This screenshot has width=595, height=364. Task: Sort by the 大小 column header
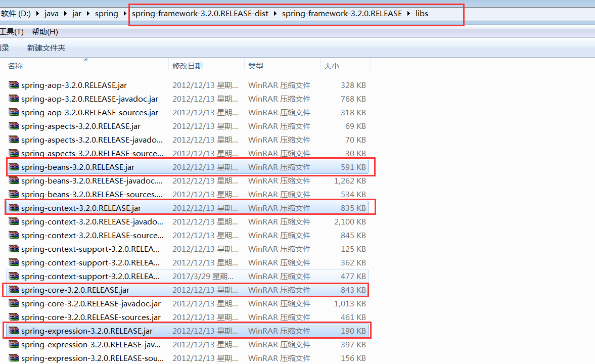tap(332, 66)
